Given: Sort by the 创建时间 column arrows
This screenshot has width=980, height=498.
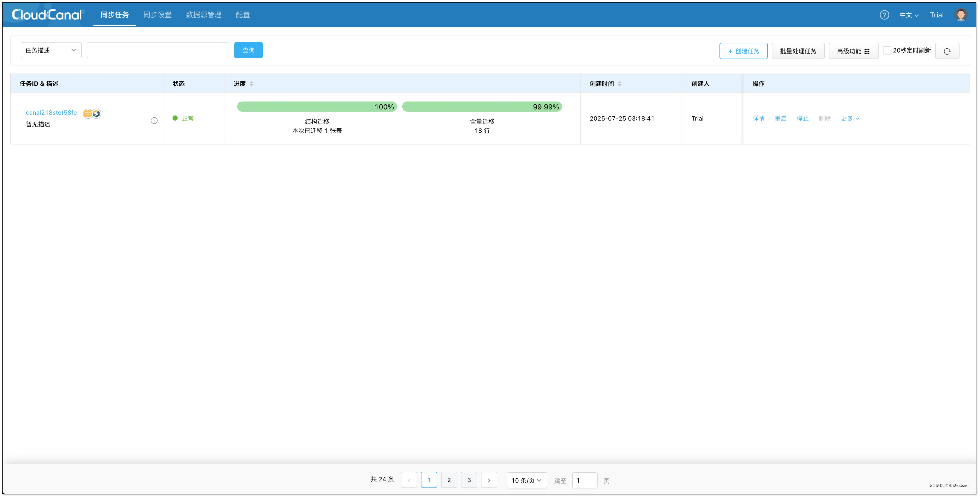Looking at the screenshot, I should (x=620, y=84).
